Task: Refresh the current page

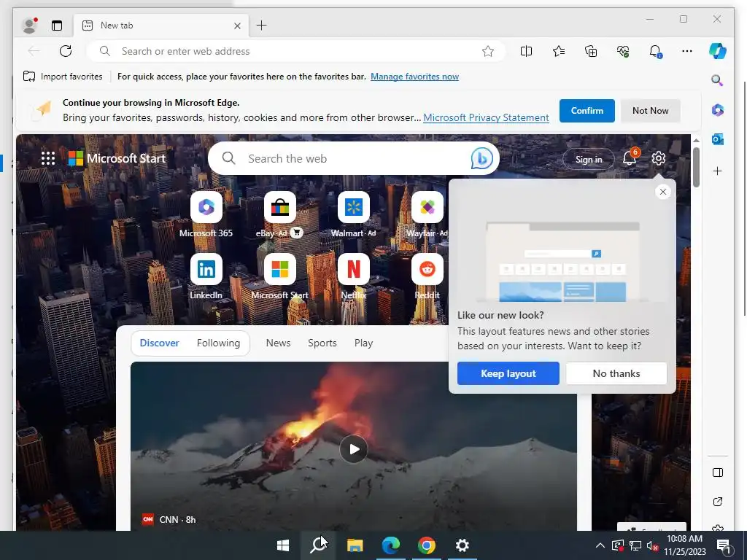Action: [x=66, y=51]
